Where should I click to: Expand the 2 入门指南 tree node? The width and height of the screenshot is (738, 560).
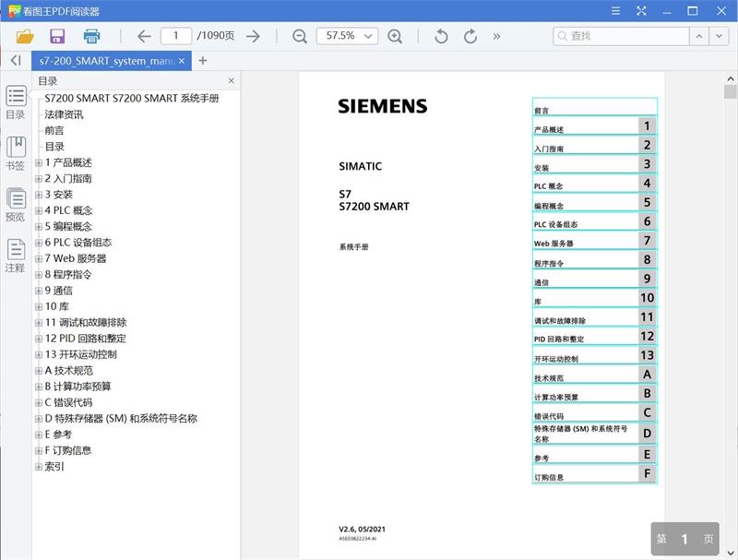click(39, 179)
